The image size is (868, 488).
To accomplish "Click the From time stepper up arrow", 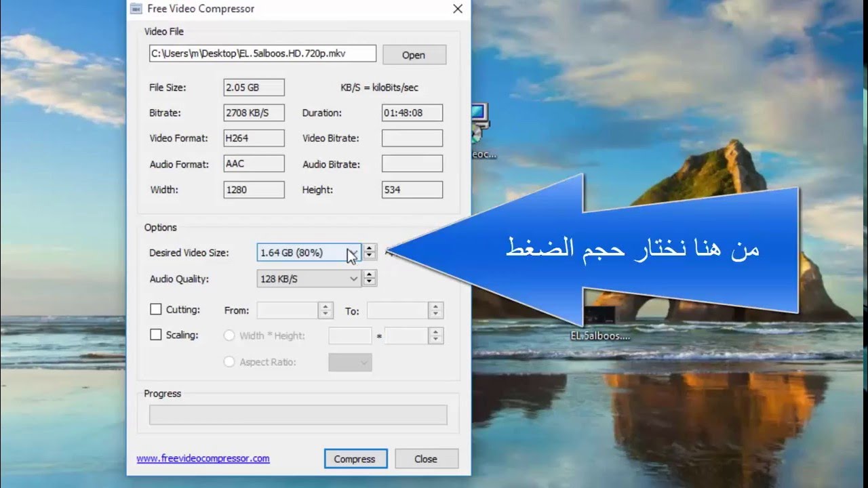I will point(326,306).
